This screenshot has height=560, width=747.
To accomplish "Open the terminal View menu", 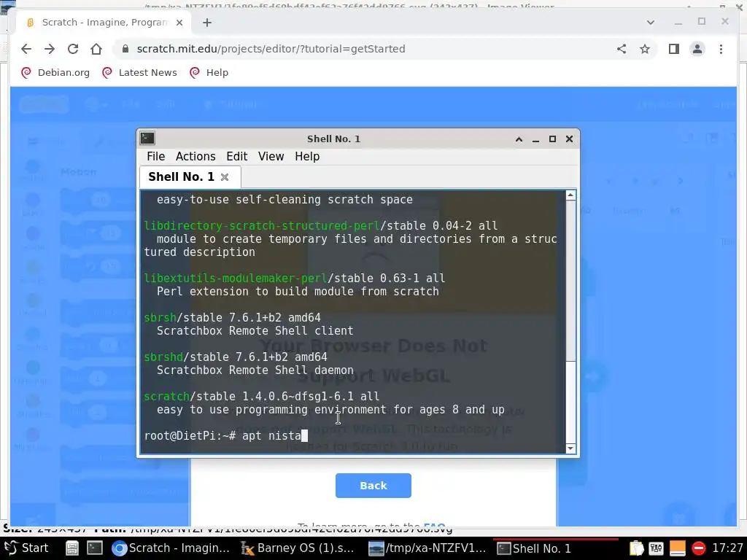I will tap(271, 157).
